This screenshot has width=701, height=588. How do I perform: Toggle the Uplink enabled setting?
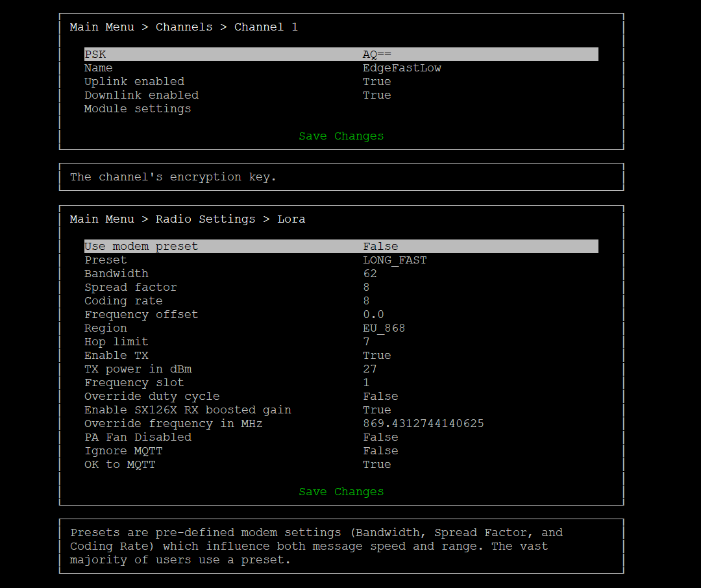click(341, 82)
